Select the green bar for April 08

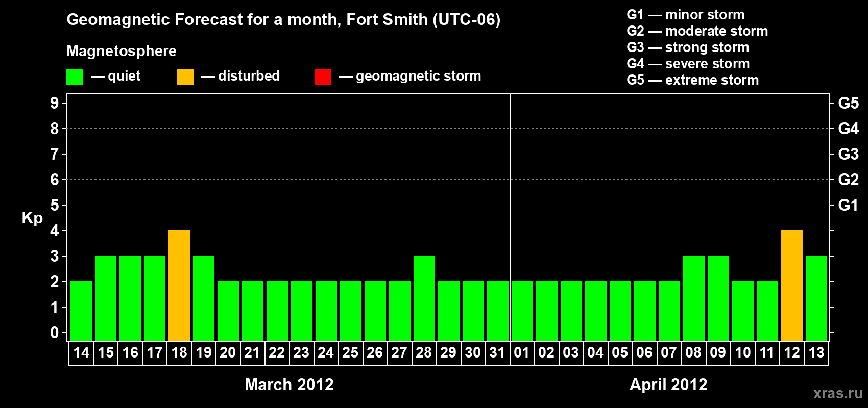tap(694, 298)
